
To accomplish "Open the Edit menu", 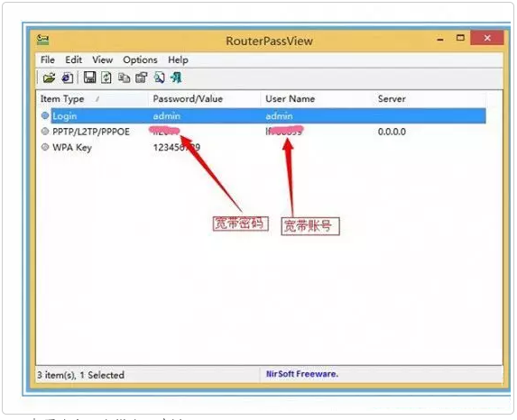I will tap(73, 60).
